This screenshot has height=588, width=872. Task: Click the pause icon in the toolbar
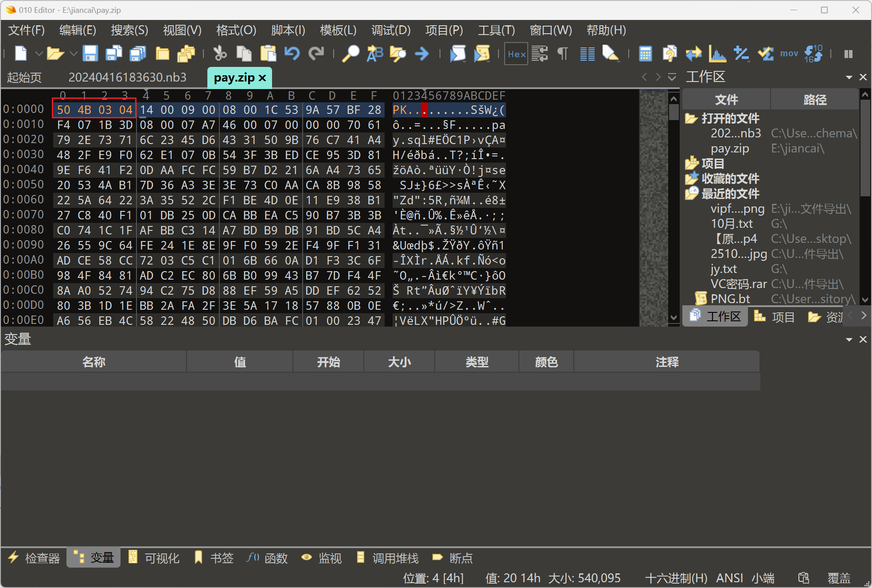849,54
